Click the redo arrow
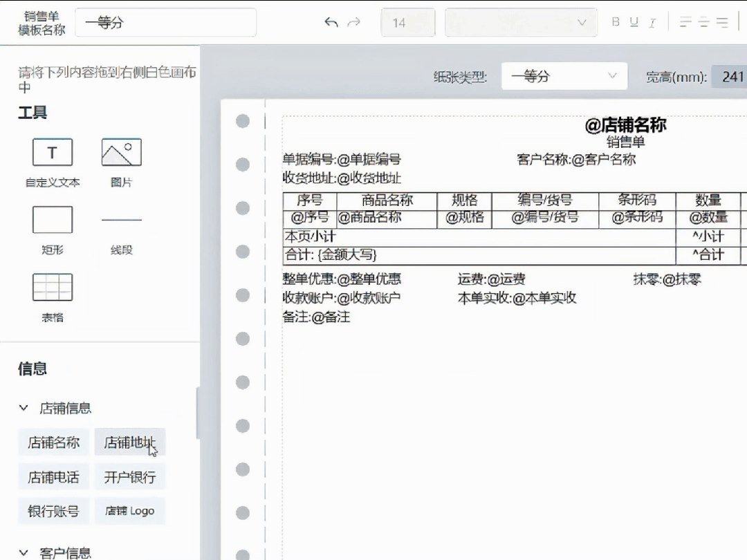 click(x=353, y=22)
